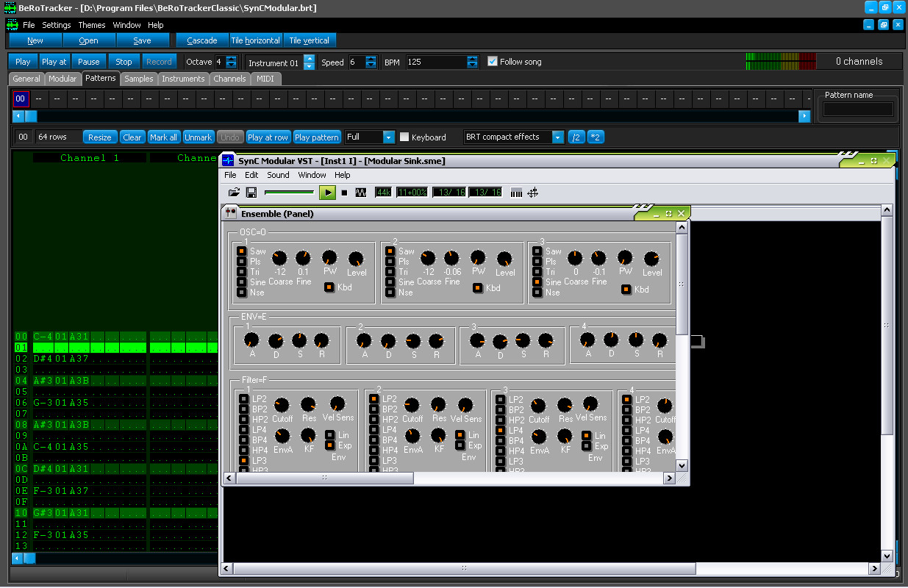
Task: Expand the Full view mode dropdown
Action: point(389,137)
